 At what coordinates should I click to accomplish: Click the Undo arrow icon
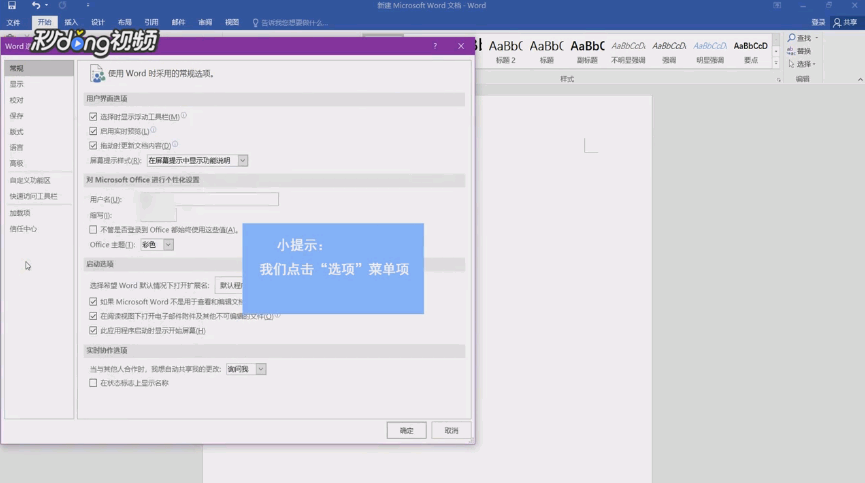click(x=36, y=6)
